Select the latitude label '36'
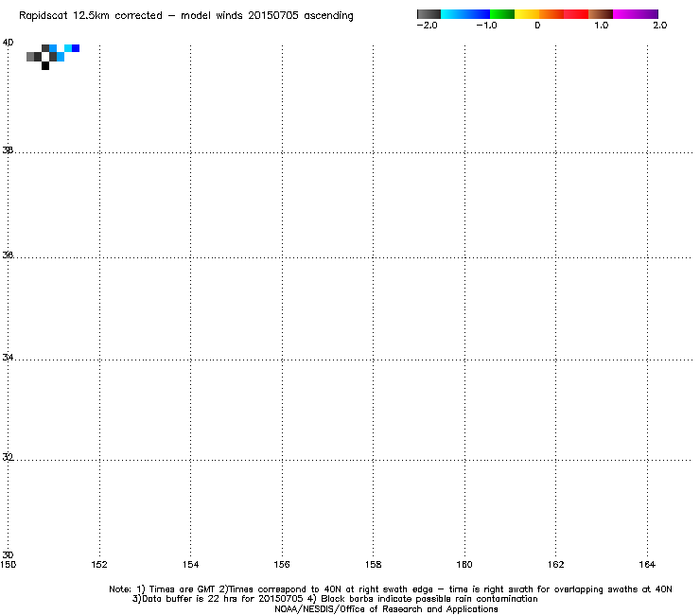The width and height of the screenshot is (700, 615). pos(8,255)
